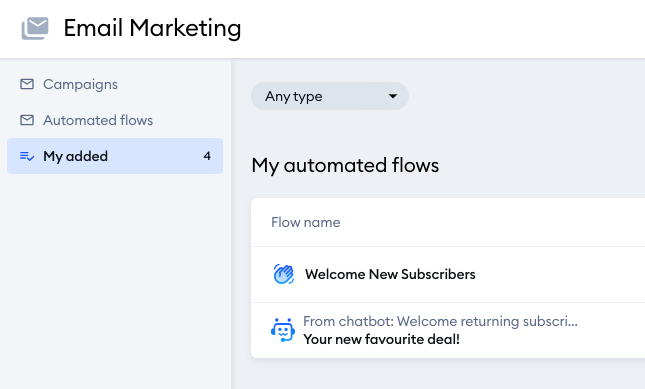Click the My added count badge 4
The width and height of the screenshot is (645, 389).
[x=207, y=156]
